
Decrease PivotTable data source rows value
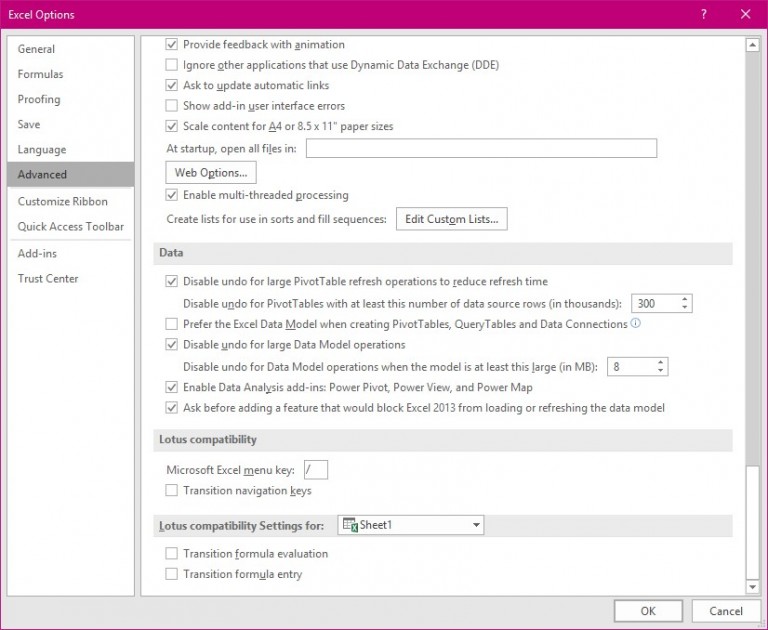685,308
